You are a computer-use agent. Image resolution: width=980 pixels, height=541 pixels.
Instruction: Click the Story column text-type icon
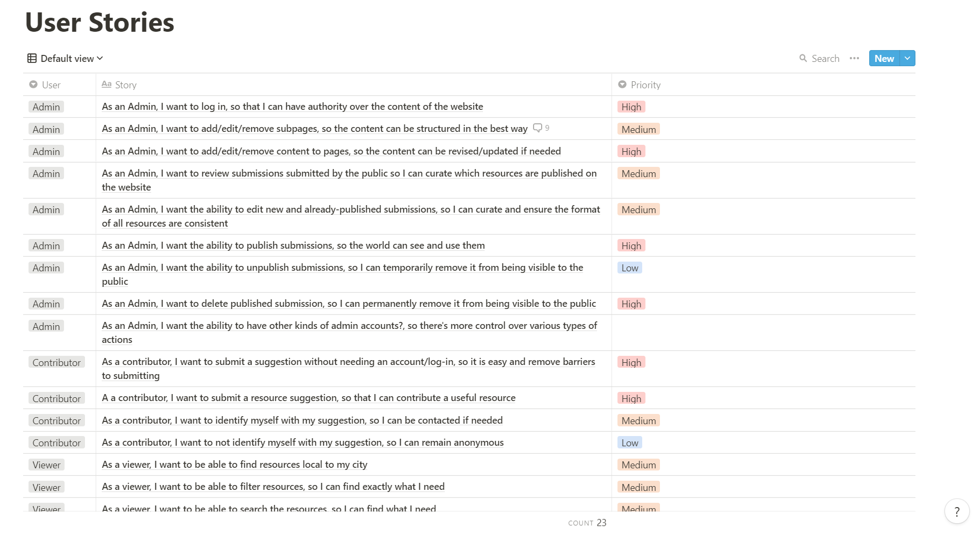[106, 85]
